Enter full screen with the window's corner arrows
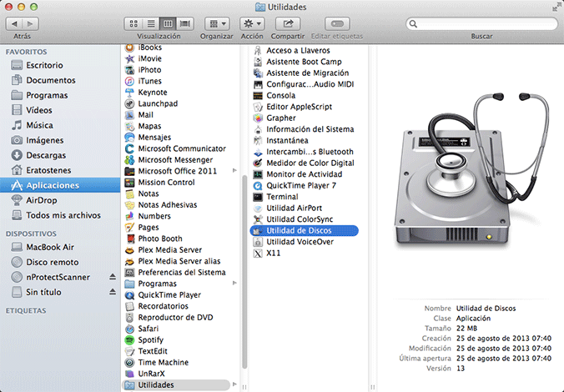This screenshot has width=564, height=392. coord(556,7)
